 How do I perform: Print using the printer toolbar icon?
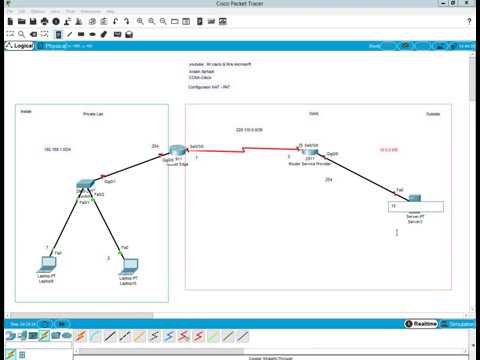tap(44, 22)
